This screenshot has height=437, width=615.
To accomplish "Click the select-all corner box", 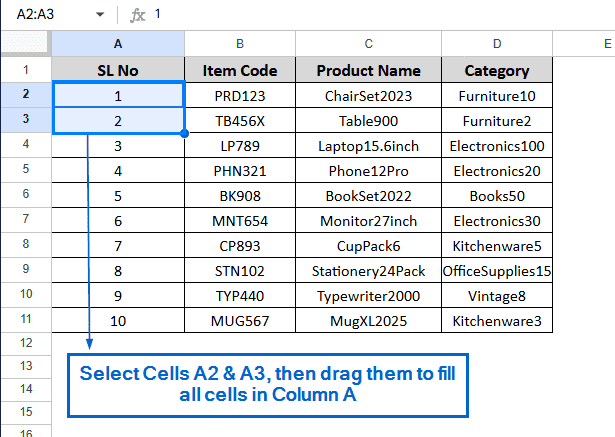I will pyautogui.click(x=25, y=44).
